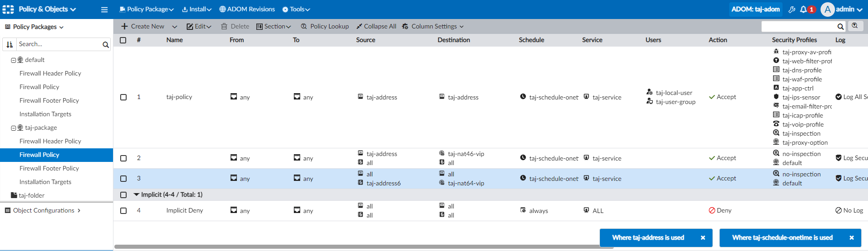Click the sidebar Search field
868x251 pixels.
(59, 44)
